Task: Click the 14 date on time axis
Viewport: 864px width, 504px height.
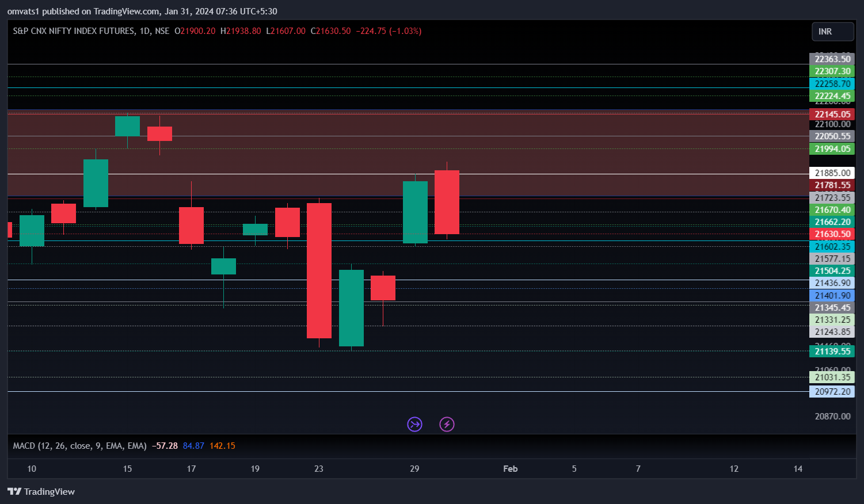Action: [x=798, y=469]
